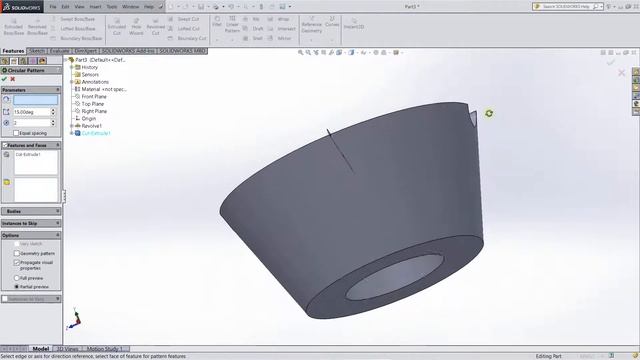
Task: Expand the Bodies section
Action: coord(58,211)
